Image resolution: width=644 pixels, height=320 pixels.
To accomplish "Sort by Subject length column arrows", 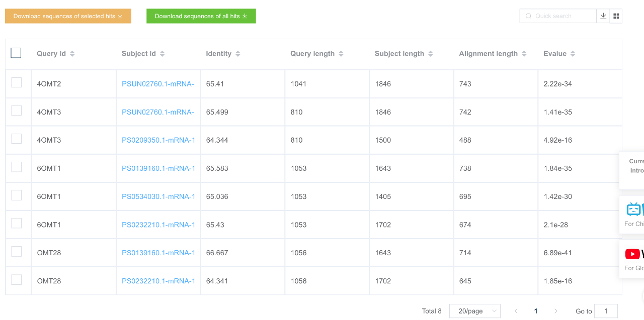I will click(431, 54).
